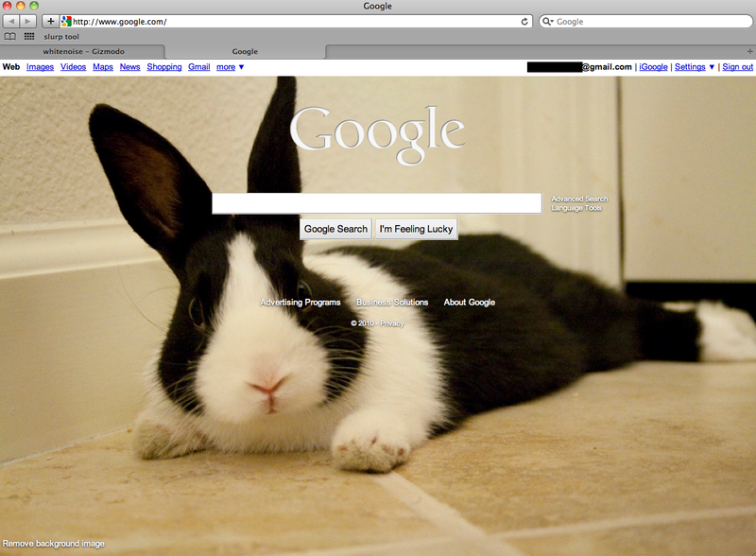
Task: Open new tab with plus at tab bar
Action: pos(749,51)
